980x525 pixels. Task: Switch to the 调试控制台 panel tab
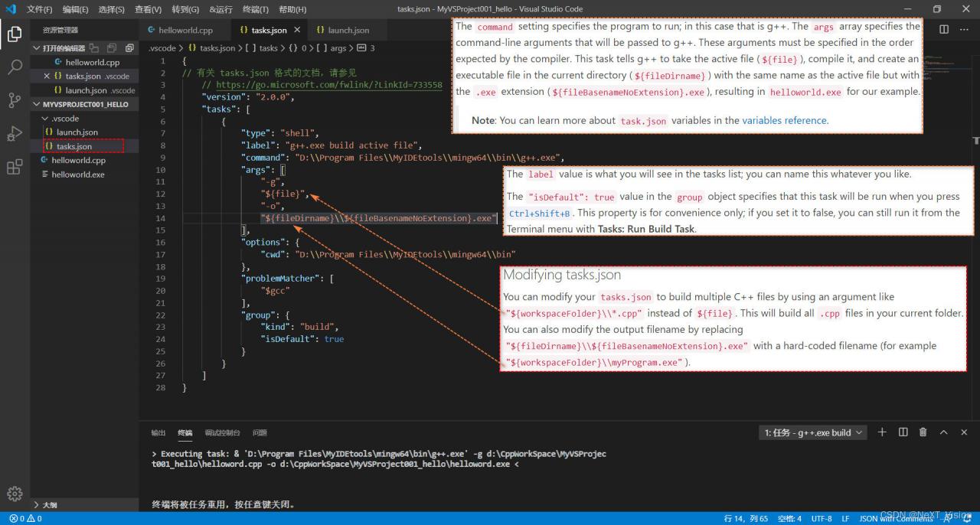point(222,432)
